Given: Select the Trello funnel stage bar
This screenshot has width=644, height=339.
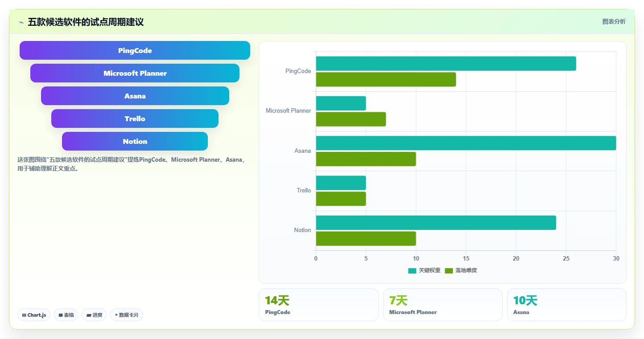Looking at the screenshot, I should point(135,118).
